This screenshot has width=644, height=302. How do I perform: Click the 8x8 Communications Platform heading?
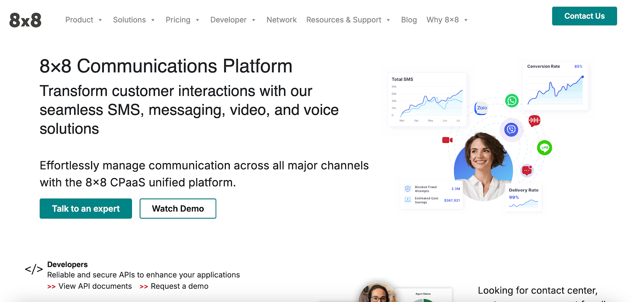click(x=166, y=66)
